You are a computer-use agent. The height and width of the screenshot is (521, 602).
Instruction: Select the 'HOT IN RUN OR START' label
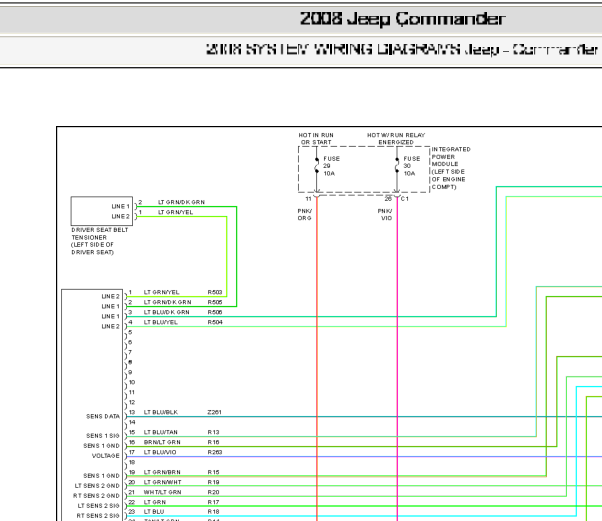tap(316, 139)
